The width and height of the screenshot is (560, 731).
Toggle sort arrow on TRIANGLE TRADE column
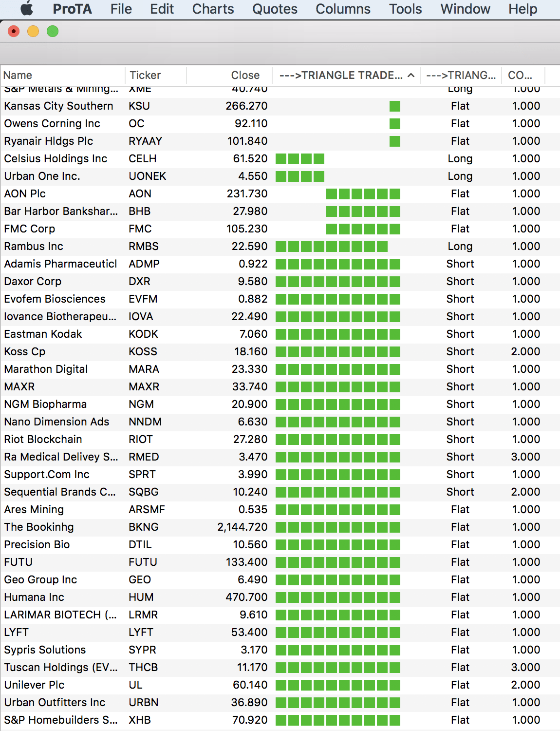pos(411,75)
